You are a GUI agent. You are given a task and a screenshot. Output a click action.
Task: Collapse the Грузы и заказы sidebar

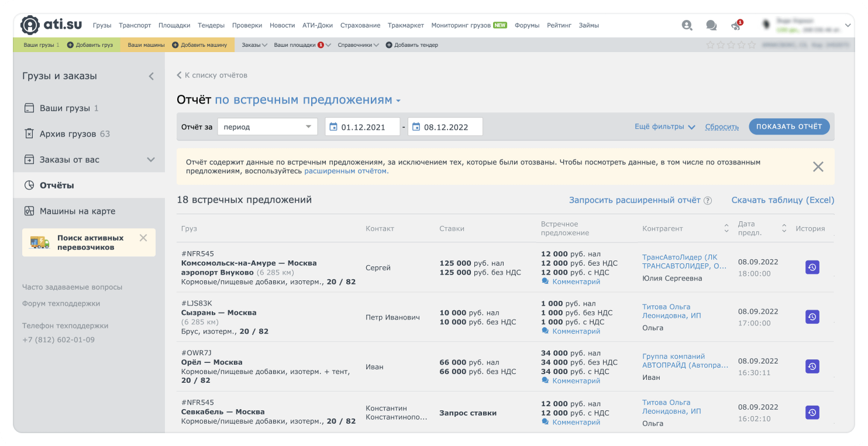coord(151,76)
